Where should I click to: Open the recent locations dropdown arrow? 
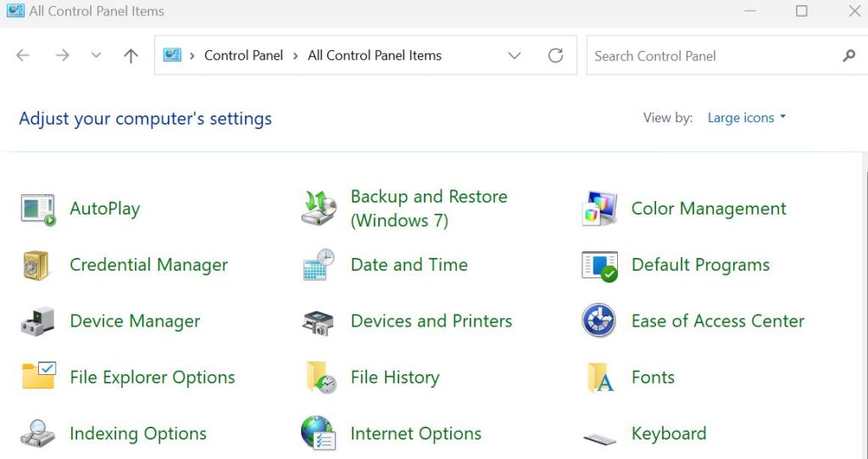click(x=96, y=56)
